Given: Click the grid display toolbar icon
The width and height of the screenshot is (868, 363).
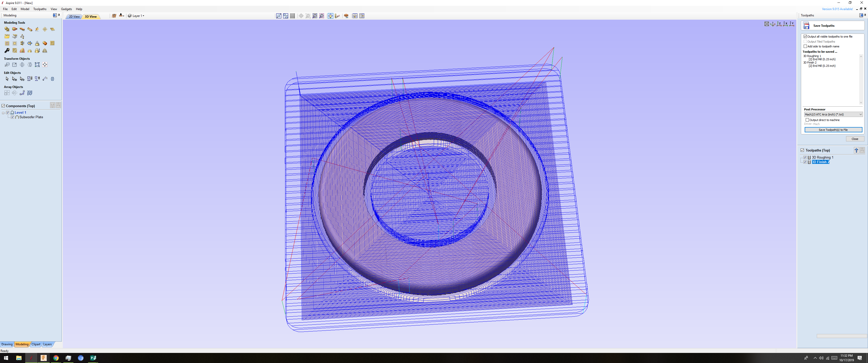Looking at the screenshot, I should [x=292, y=16].
